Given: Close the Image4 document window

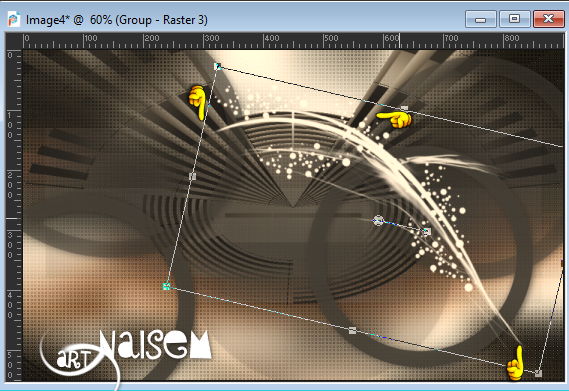Looking at the screenshot, I should pyautogui.click(x=548, y=19).
